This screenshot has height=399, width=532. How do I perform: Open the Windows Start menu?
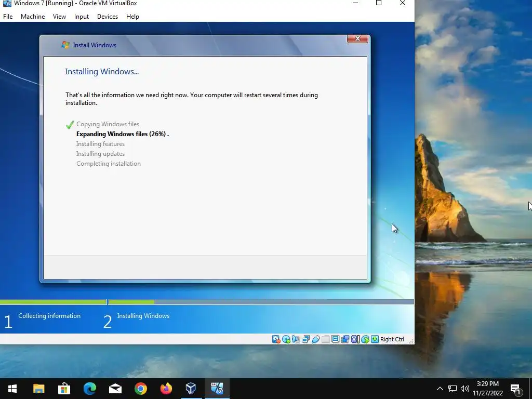pos(12,389)
